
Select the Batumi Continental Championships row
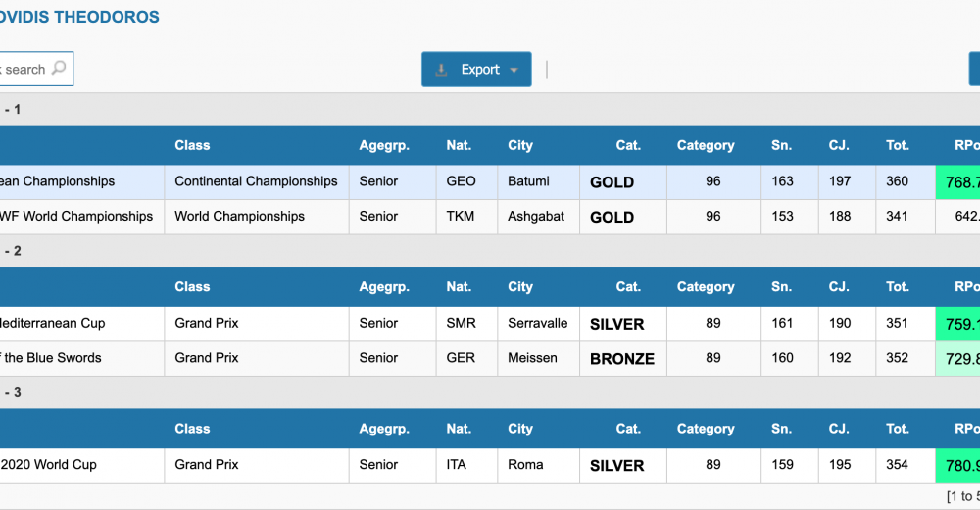click(x=256, y=181)
